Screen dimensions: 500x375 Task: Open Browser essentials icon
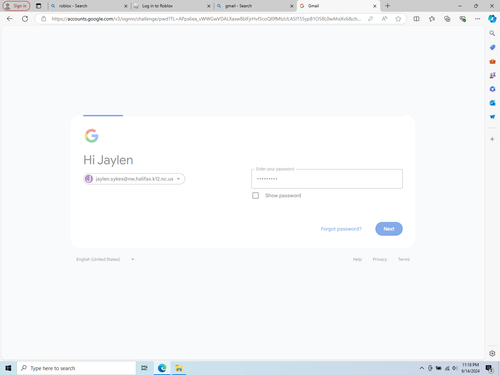(x=462, y=19)
